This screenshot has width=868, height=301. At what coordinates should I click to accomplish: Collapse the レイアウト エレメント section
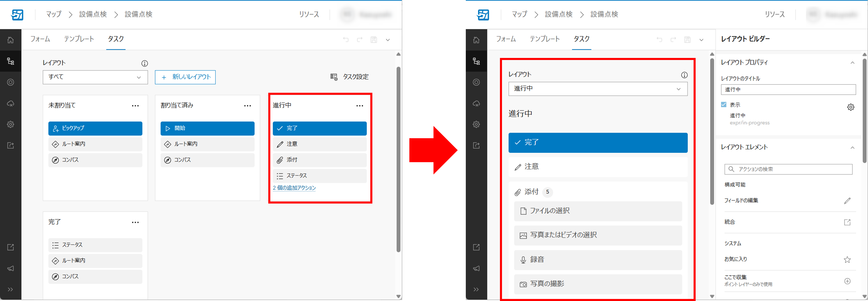[852, 147]
